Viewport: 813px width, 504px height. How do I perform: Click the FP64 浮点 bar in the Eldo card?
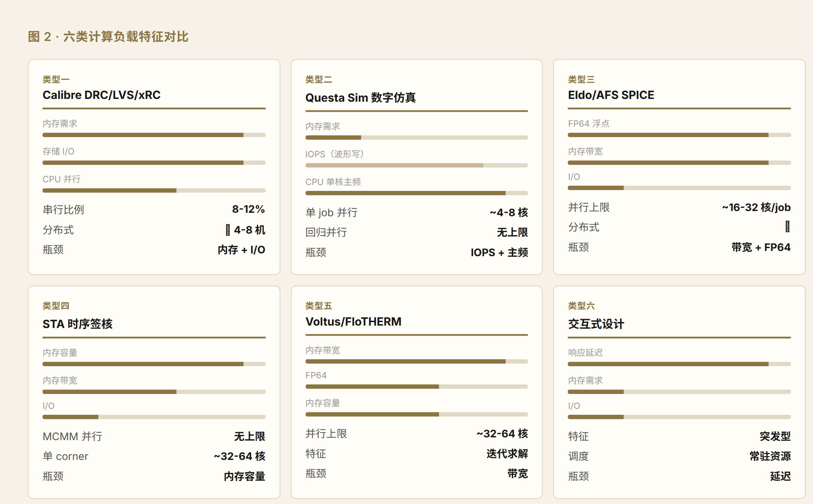tap(679, 135)
